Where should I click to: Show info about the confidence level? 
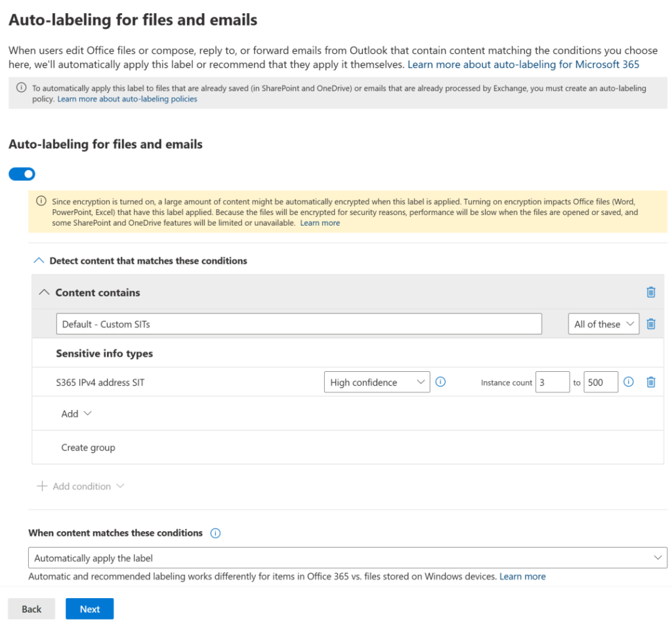[x=440, y=382]
